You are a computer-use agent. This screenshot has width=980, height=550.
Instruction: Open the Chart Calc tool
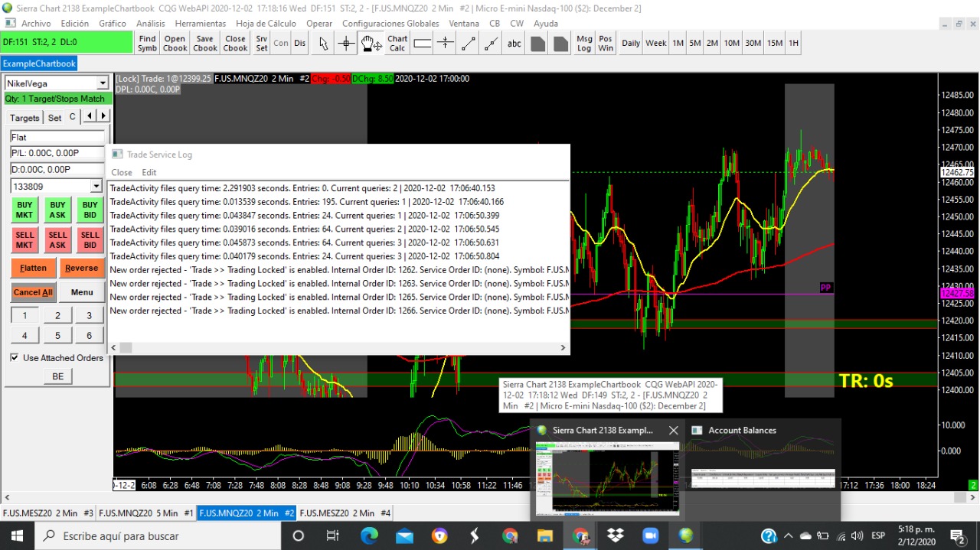pyautogui.click(x=397, y=44)
